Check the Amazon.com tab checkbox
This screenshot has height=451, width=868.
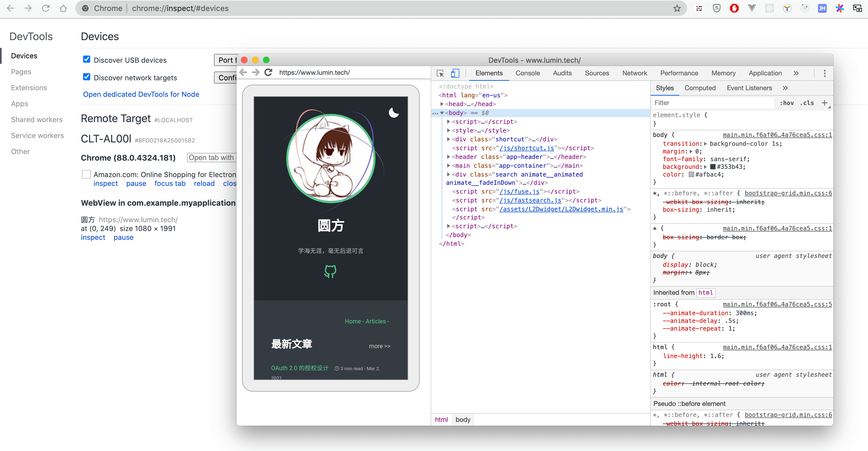(x=86, y=174)
